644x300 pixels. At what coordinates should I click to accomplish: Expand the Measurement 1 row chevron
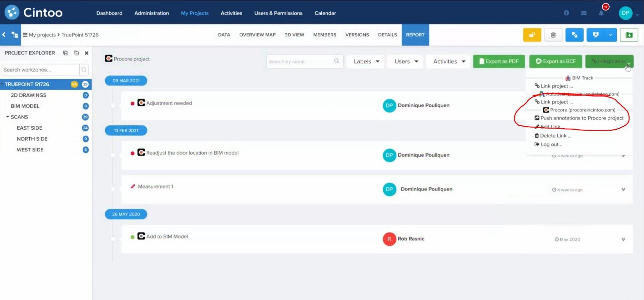623,189
